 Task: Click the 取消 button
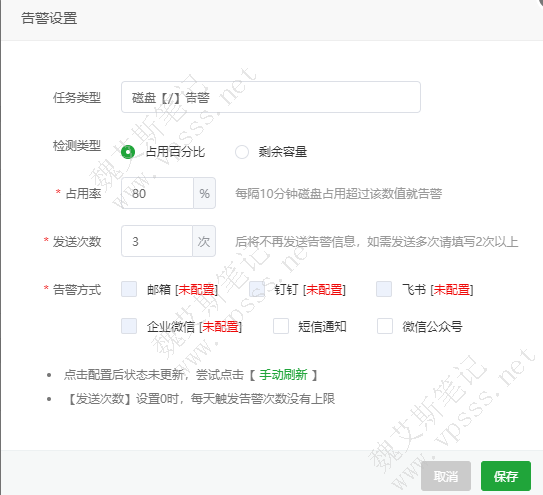coord(446,476)
